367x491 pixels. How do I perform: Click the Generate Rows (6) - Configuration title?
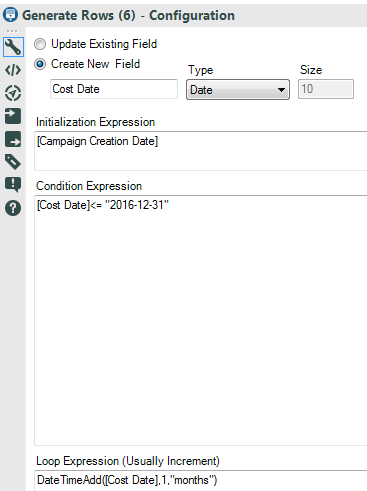128,15
